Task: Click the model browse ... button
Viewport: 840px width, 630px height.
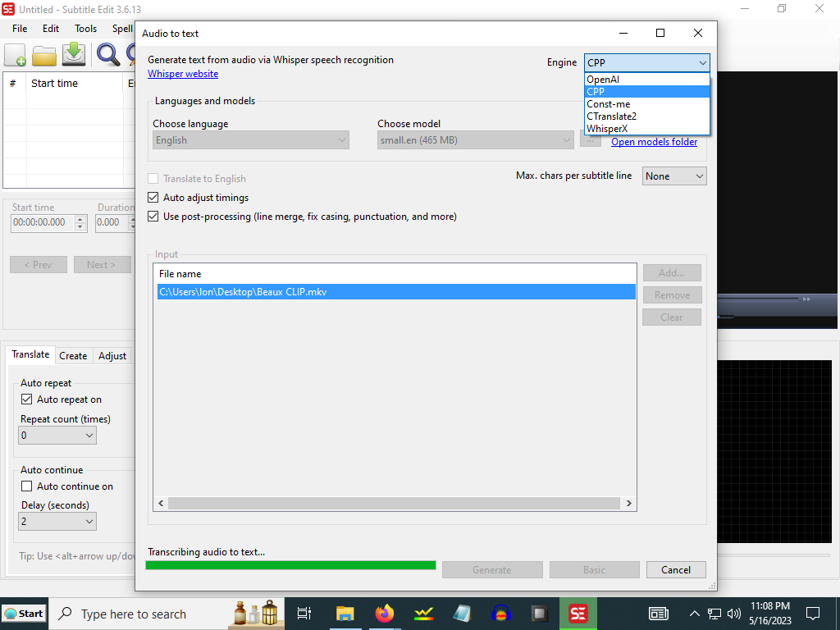Action: [x=590, y=140]
